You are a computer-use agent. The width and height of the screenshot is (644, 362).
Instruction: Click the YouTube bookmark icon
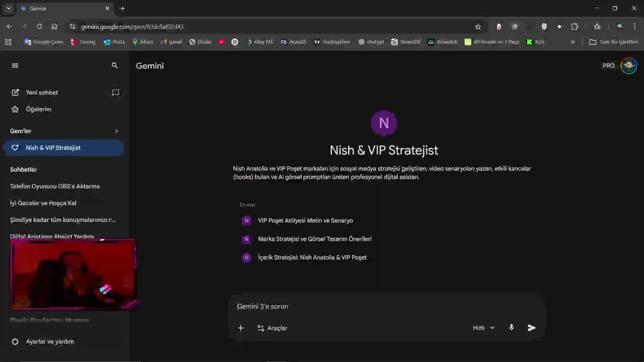(221, 42)
